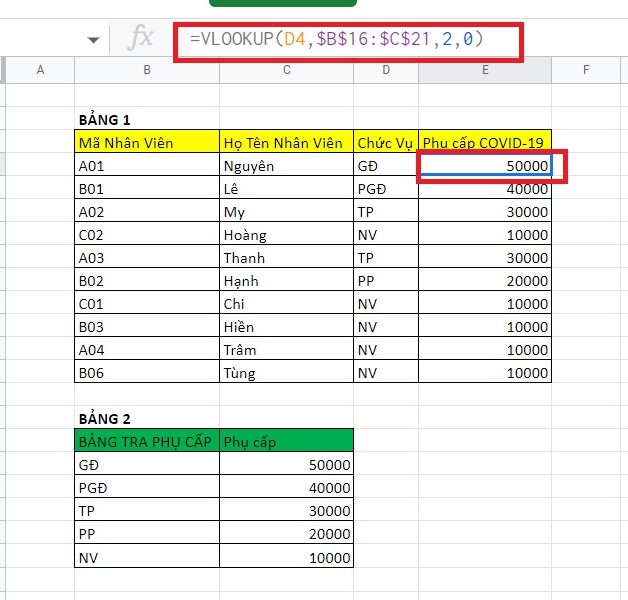Click the BẢNG TRA PHỤ CẤP header cell

point(147,441)
